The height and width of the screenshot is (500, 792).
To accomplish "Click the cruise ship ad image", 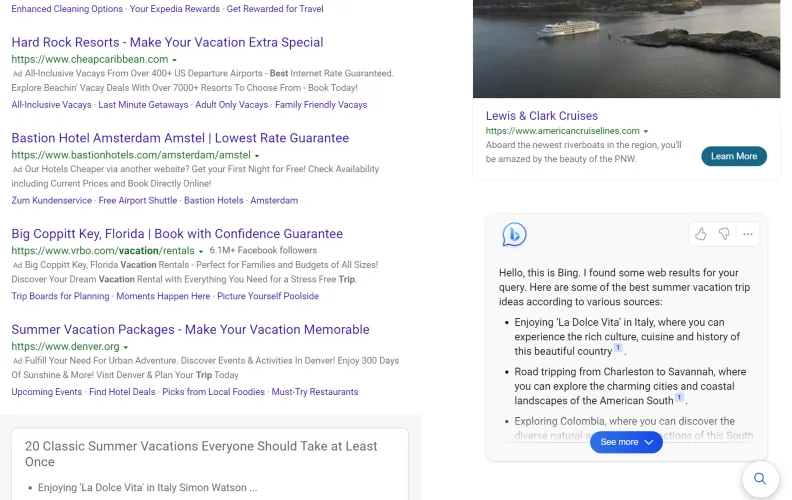I will (x=626, y=48).
